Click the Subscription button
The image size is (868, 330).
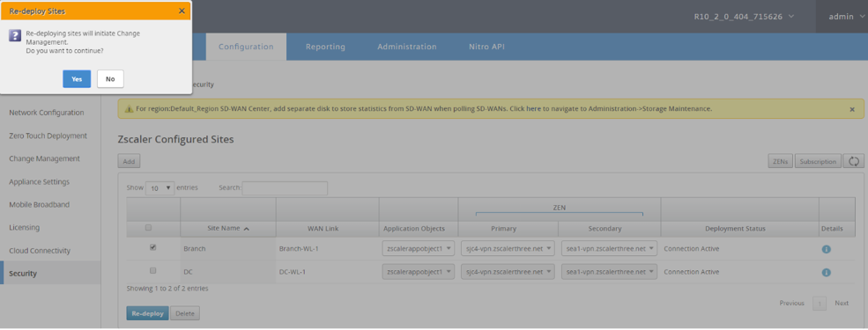coord(818,161)
